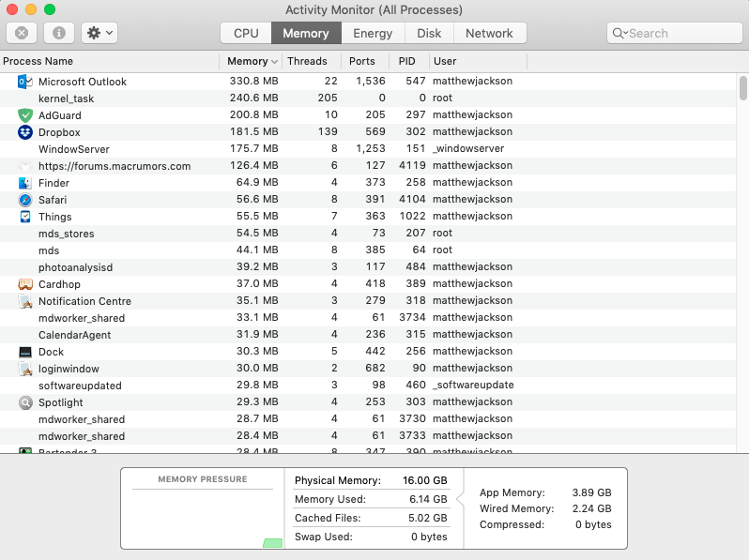
Task: Select the softwareupdated process
Action: (x=80, y=386)
